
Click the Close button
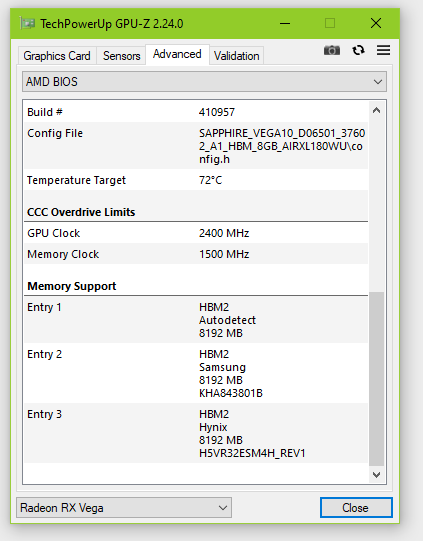(356, 508)
